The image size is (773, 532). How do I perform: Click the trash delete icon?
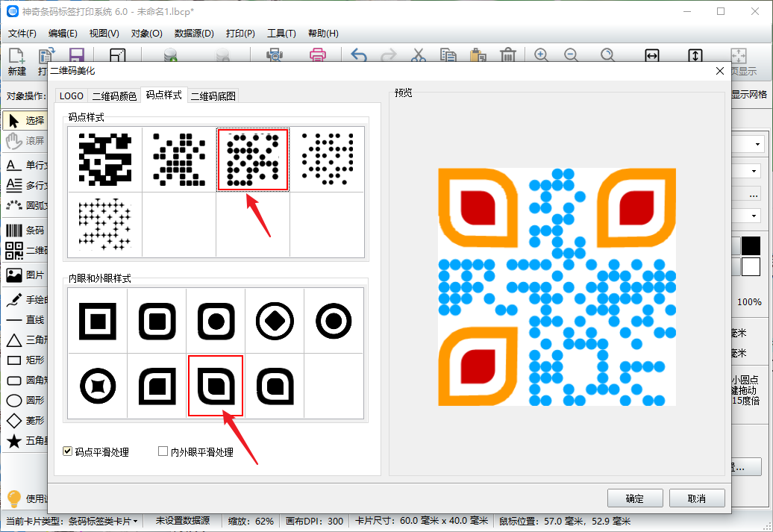(508, 54)
